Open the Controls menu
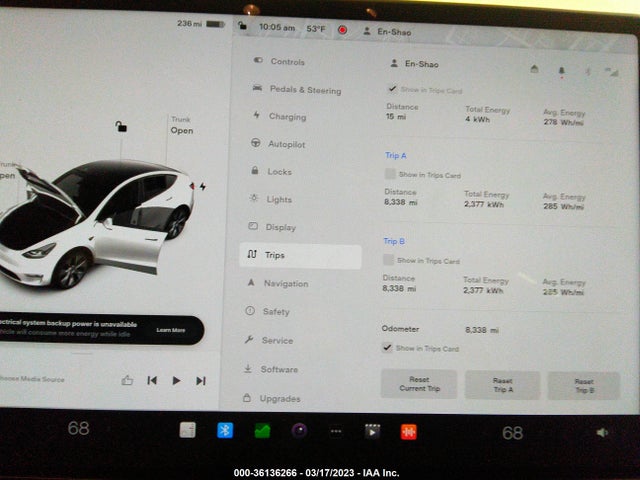Screen dimensions: 640x480 pos(279,62)
